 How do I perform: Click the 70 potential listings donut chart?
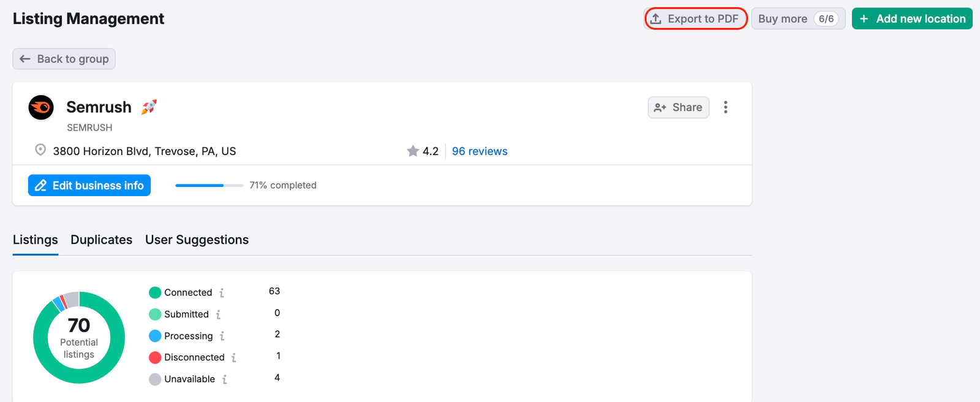click(79, 338)
